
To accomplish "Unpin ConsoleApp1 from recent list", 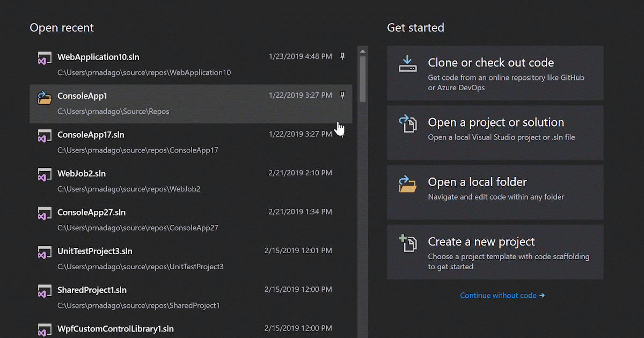I will [x=342, y=95].
